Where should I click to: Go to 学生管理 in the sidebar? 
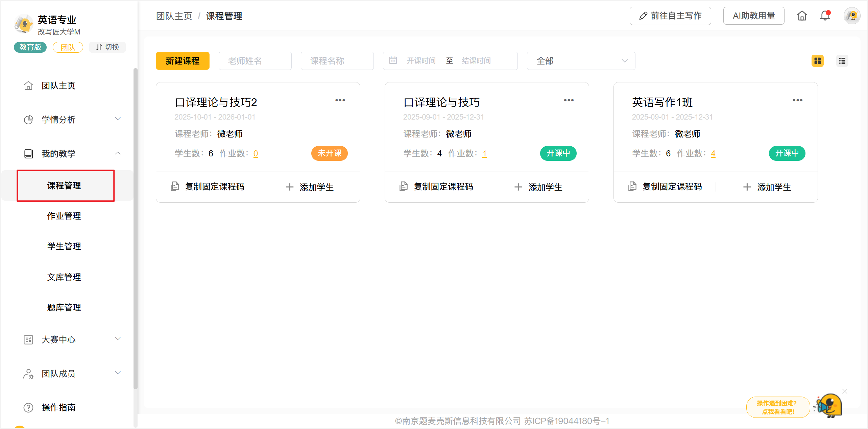(64, 246)
